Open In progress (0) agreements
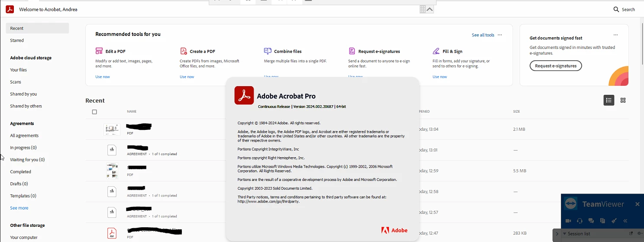This screenshot has width=644, height=242. point(23,148)
